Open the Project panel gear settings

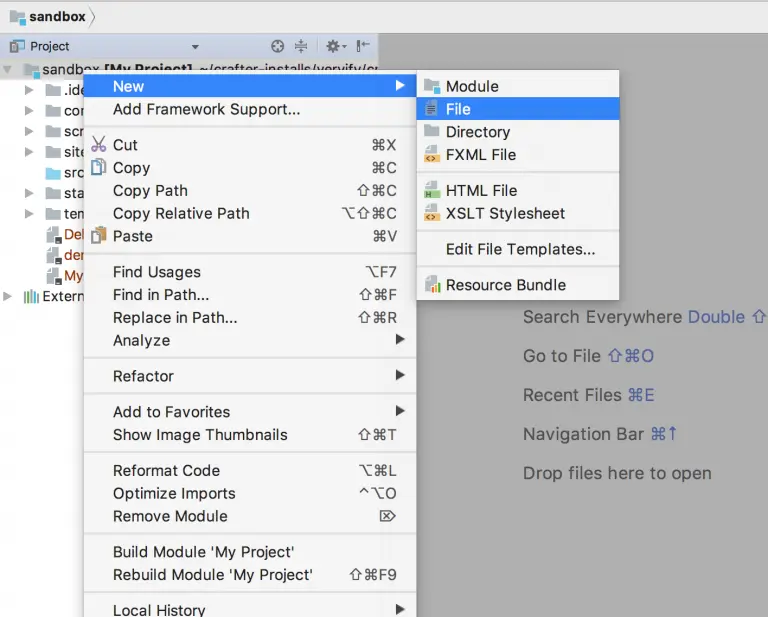[x=334, y=46]
